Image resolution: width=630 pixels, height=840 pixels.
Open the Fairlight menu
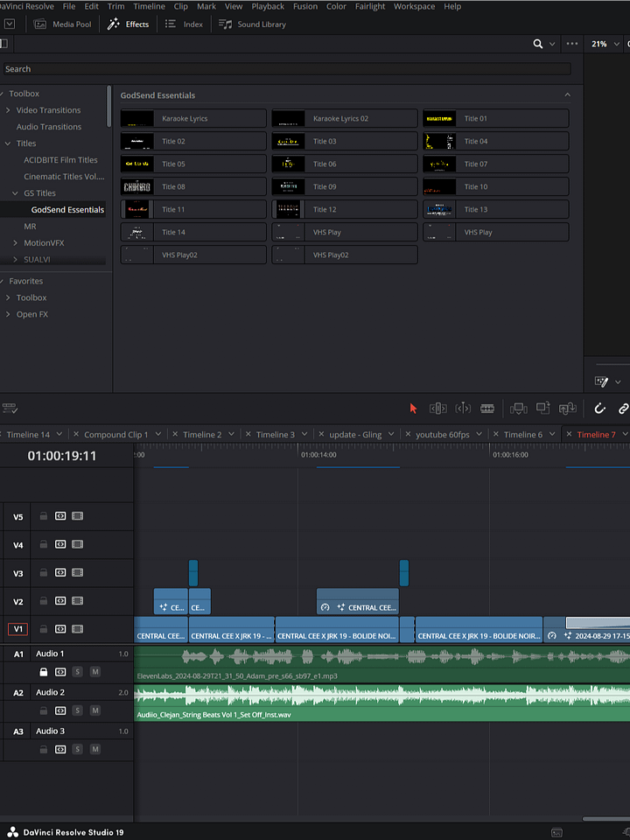370,6
